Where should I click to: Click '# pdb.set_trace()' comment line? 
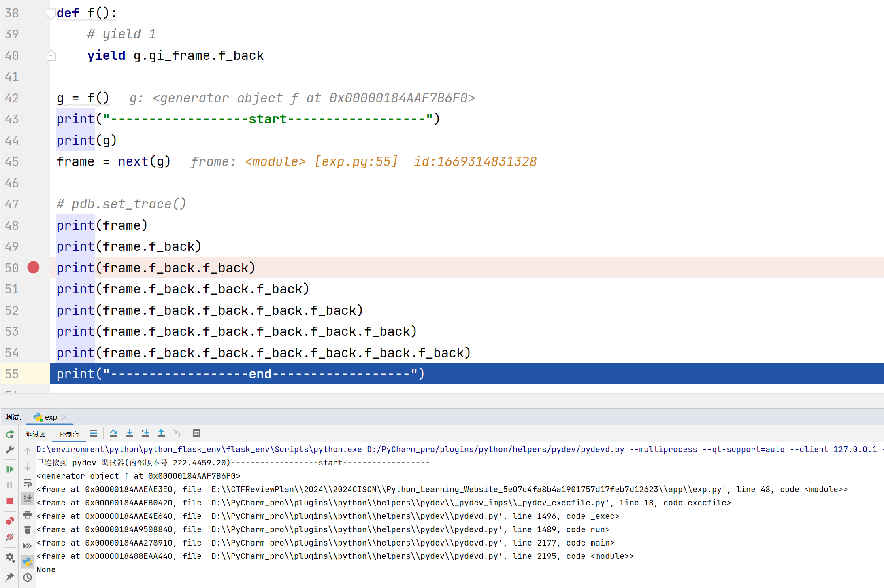[x=121, y=204]
